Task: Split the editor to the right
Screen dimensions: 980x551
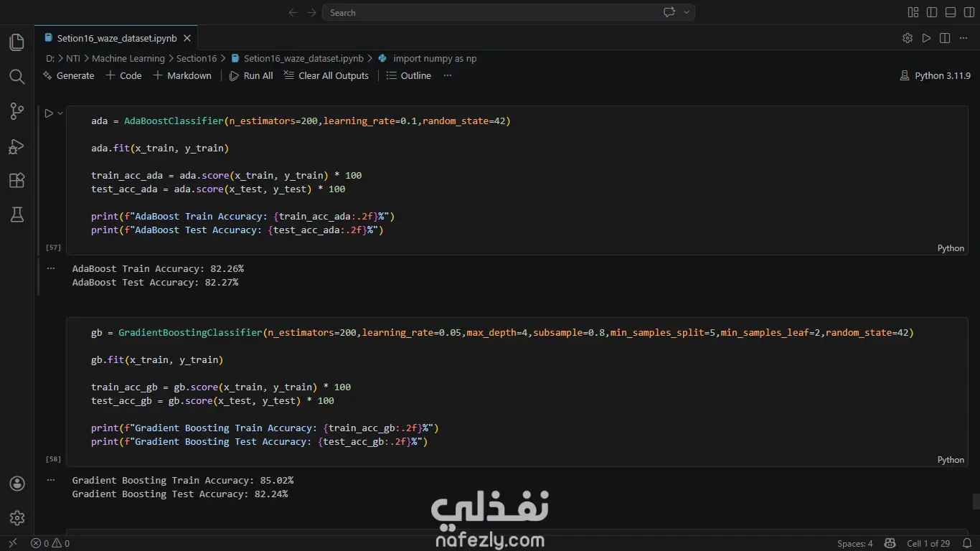Action: [x=945, y=38]
